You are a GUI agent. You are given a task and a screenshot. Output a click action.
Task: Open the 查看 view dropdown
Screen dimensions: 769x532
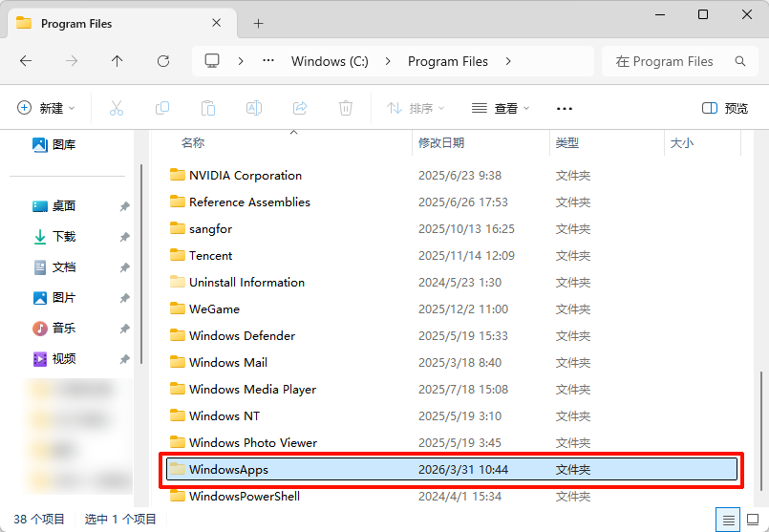(x=501, y=108)
